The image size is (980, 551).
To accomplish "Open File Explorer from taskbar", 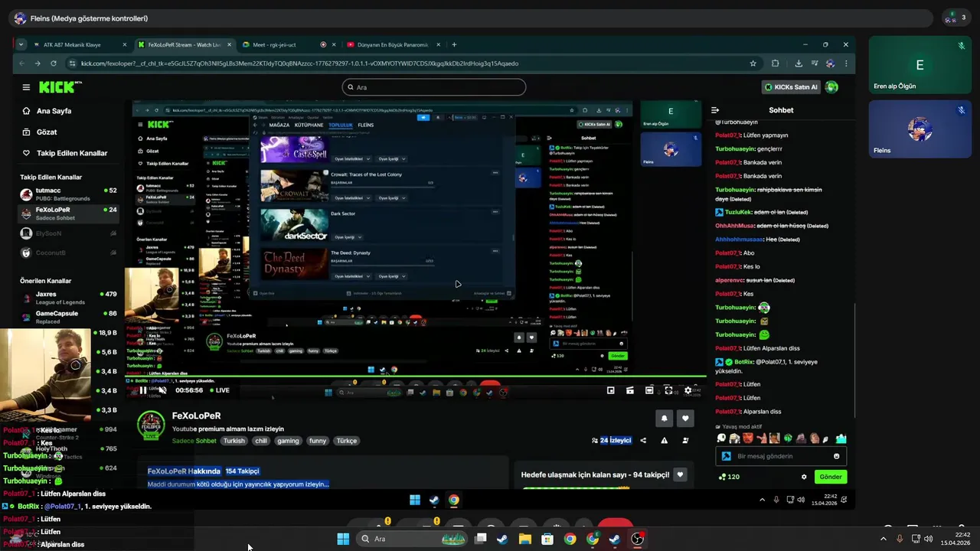I will pyautogui.click(x=524, y=539).
